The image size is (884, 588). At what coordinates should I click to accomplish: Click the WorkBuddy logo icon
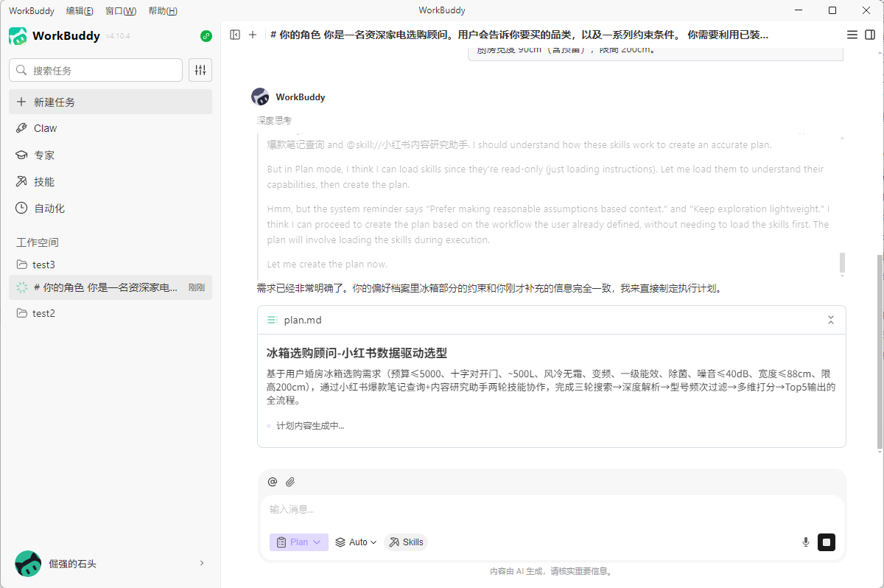(x=18, y=35)
